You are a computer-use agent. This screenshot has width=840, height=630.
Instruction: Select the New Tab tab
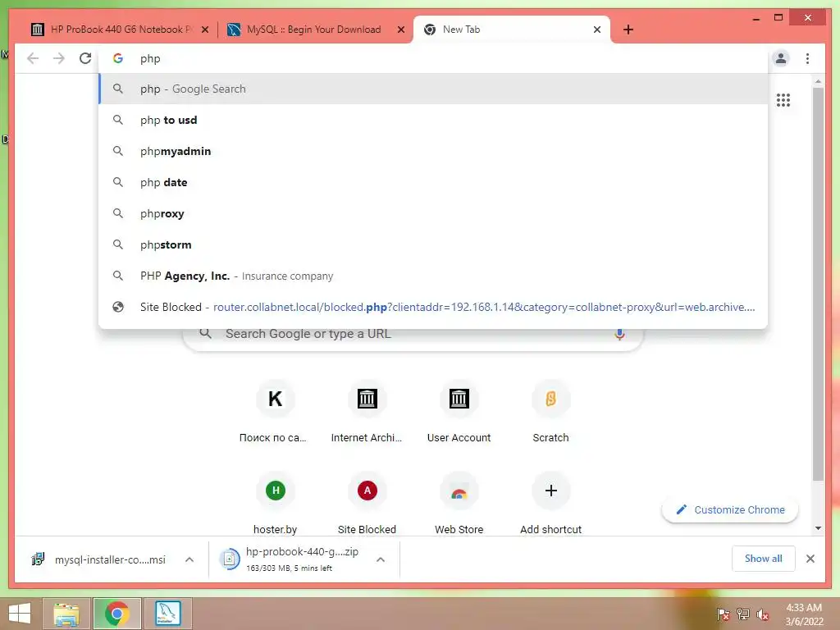[x=512, y=30]
